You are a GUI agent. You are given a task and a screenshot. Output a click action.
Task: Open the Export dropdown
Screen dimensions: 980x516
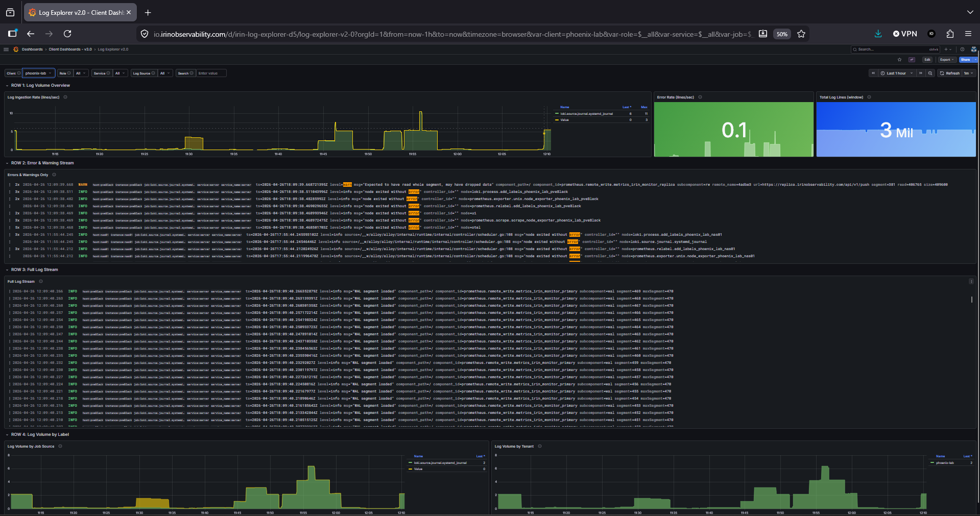pyautogui.click(x=947, y=60)
